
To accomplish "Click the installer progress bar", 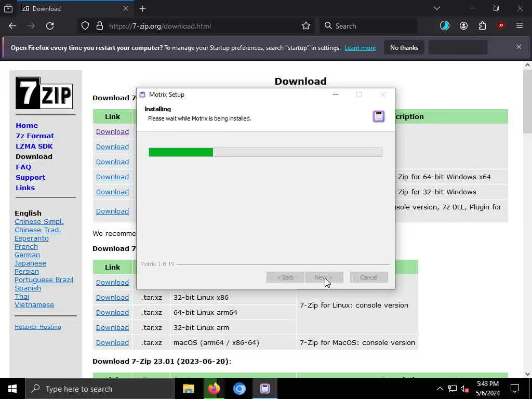I will point(265,152).
